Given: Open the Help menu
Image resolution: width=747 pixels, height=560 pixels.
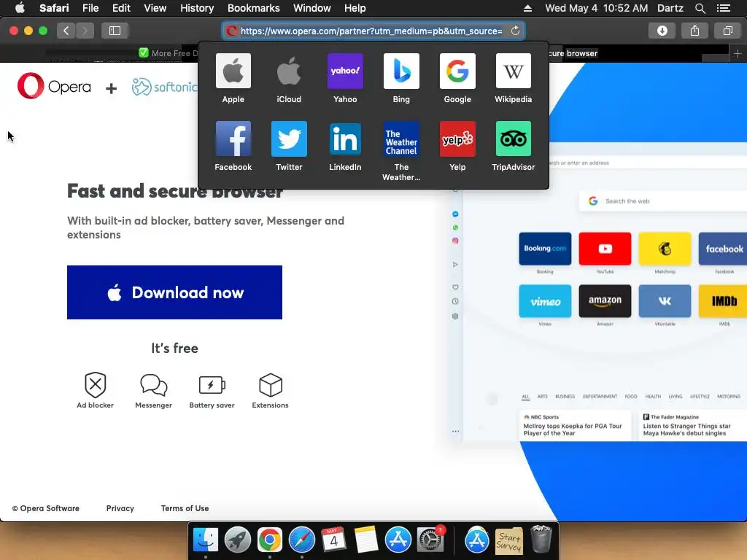Looking at the screenshot, I should point(355,8).
